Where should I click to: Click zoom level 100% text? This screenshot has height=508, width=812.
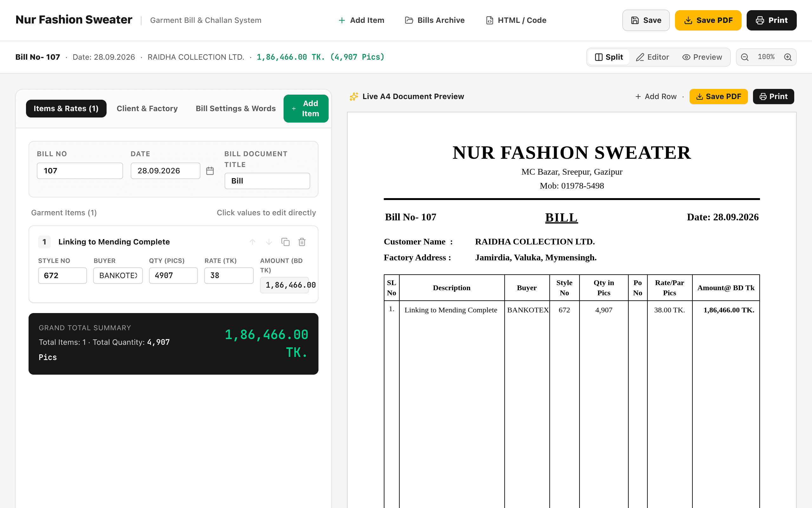(766, 57)
